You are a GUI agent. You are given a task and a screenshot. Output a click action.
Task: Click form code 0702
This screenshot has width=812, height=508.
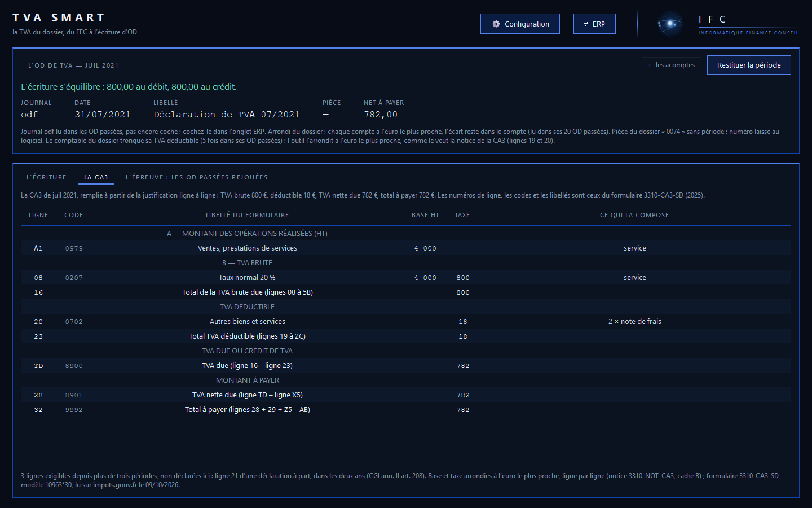(x=74, y=322)
